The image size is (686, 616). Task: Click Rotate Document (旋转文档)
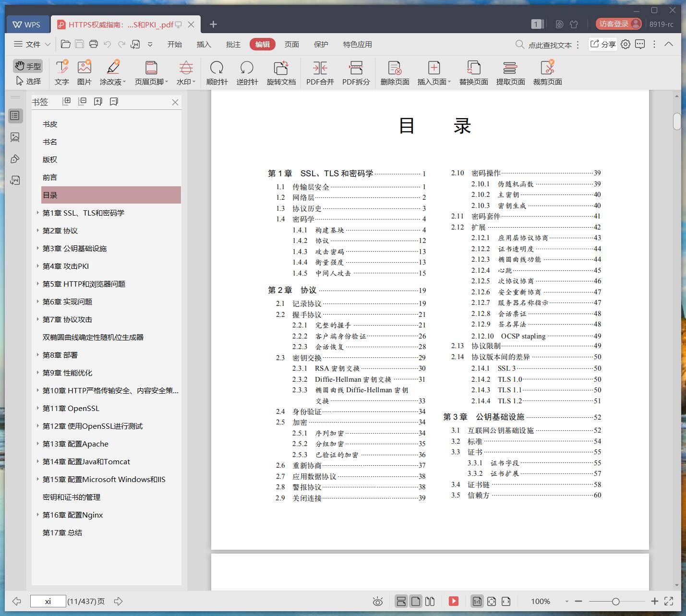[x=281, y=73]
